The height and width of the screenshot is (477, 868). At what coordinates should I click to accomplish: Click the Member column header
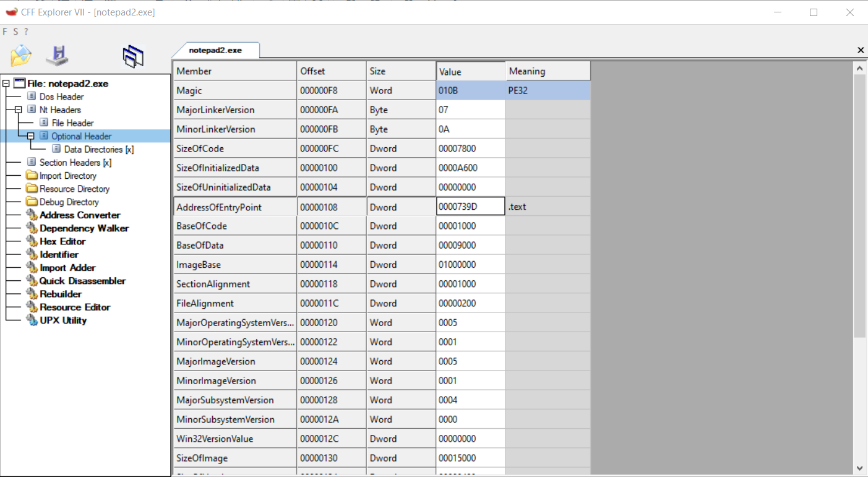235,71
